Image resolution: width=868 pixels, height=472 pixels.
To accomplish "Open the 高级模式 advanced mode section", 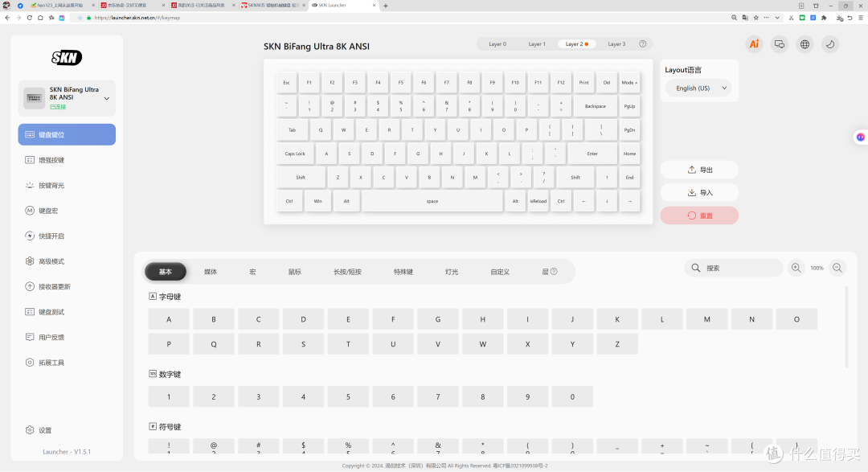I will [x=67, y=261].
